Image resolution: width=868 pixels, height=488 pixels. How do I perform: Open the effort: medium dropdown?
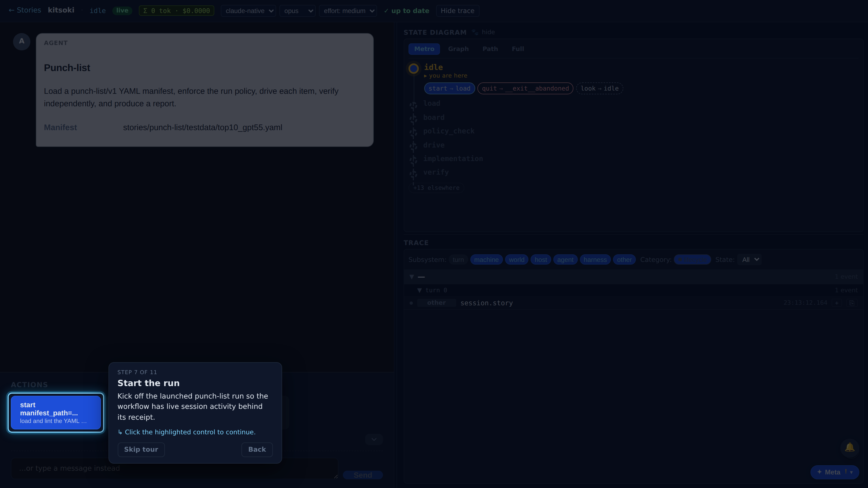pyautogui.click(x=348, y=11)
